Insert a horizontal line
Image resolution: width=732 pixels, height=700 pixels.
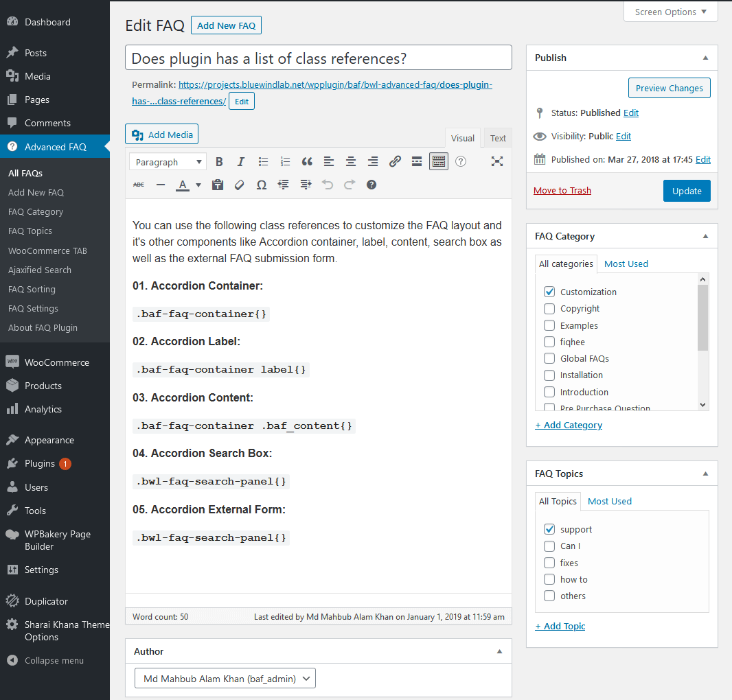click(161, 185)
